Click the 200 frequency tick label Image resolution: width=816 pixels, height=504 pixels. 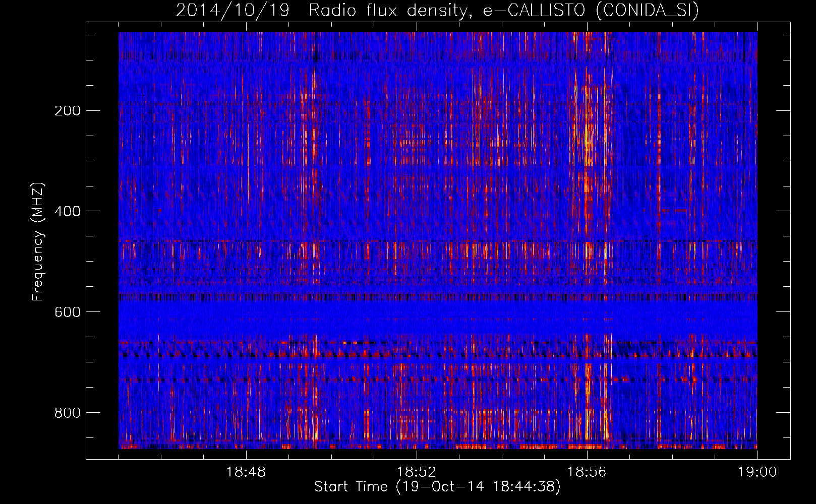(68, 110)
